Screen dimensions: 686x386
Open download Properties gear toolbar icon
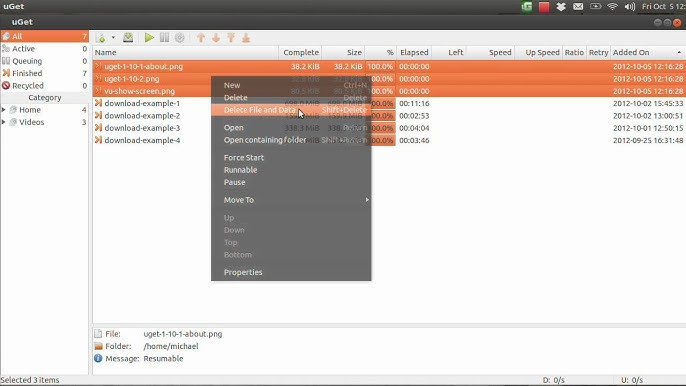(x=179, y=38)
